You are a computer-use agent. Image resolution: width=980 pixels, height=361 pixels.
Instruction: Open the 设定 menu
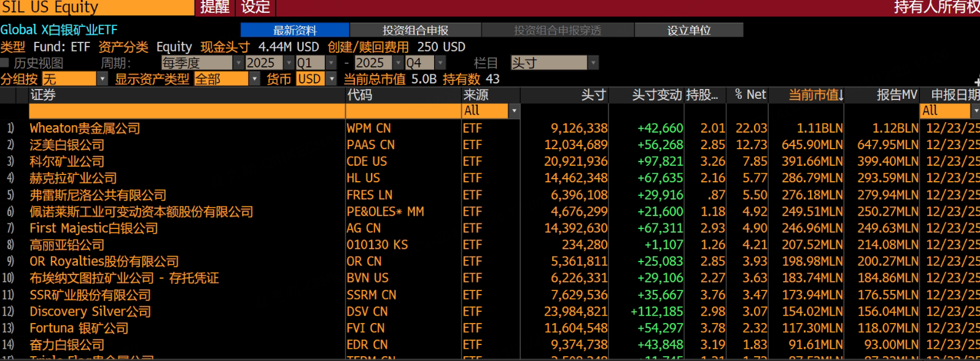[255, 7]
